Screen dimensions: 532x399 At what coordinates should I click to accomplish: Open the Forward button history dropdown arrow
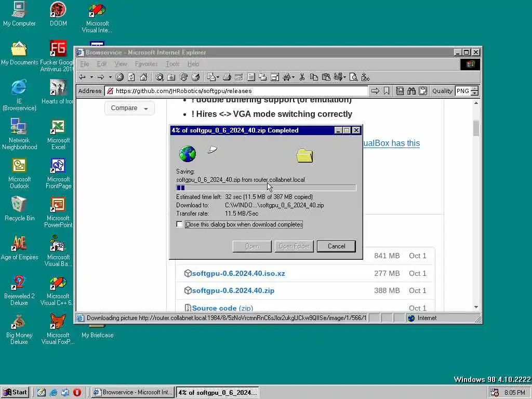[110, 77]
